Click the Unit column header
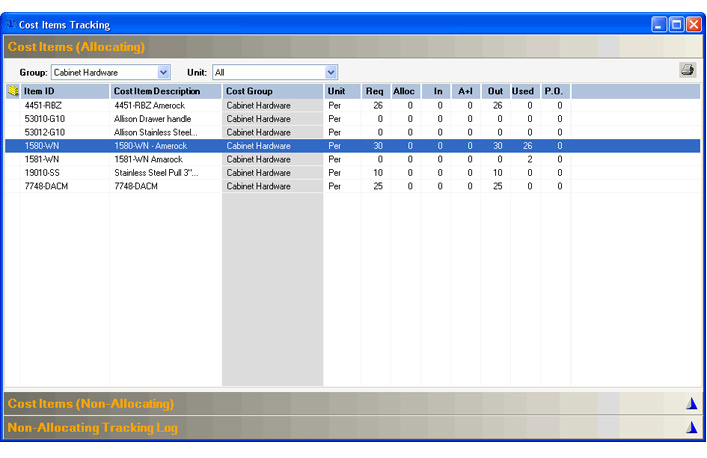This screenshot has height=458, width=707. 342,91
